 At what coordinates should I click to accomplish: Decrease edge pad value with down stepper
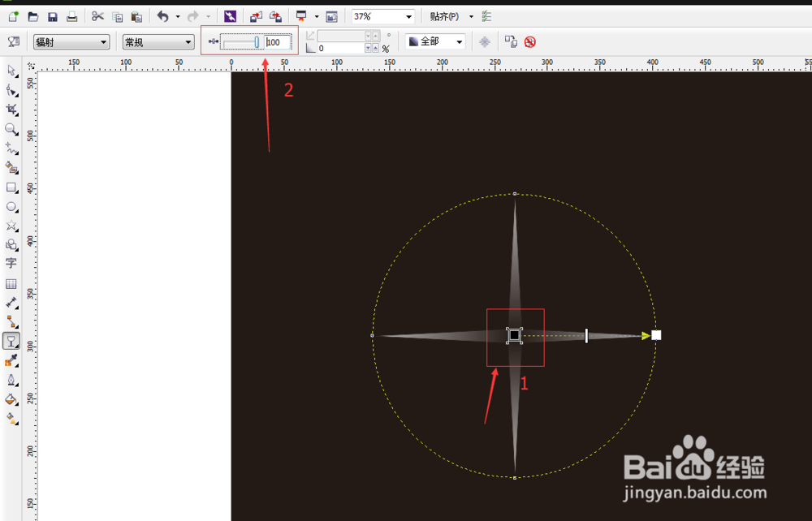click(368, 48)
